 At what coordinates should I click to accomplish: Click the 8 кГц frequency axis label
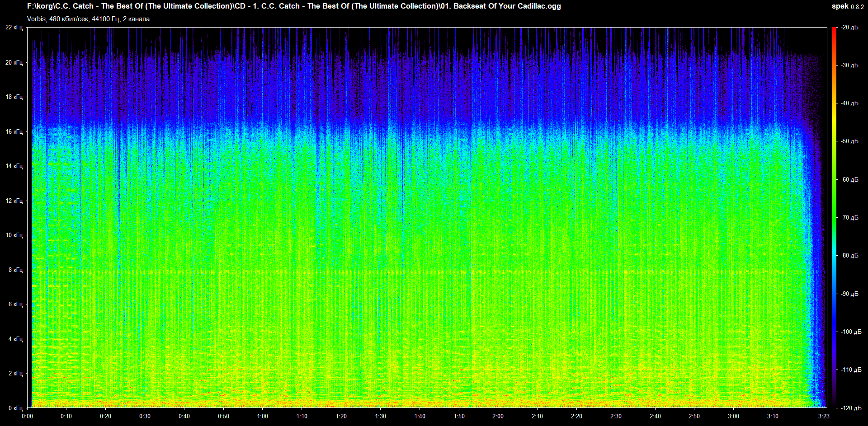tap(15, 270)
